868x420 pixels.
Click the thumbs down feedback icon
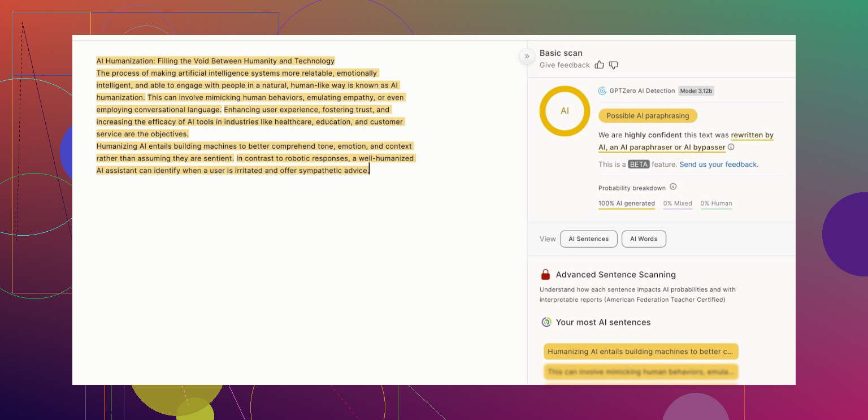pos(614,65)
